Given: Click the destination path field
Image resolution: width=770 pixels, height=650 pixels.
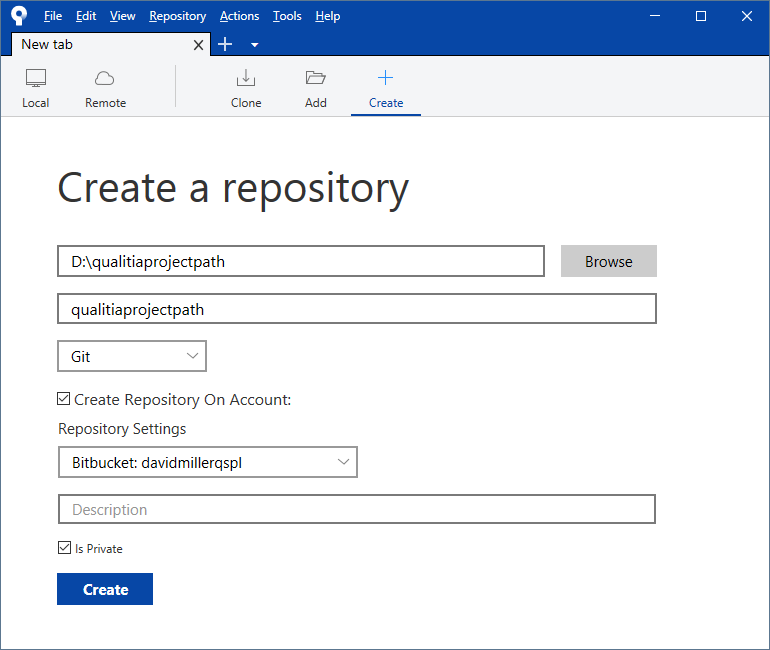Looking at the screenshot, I should [301, 261].
